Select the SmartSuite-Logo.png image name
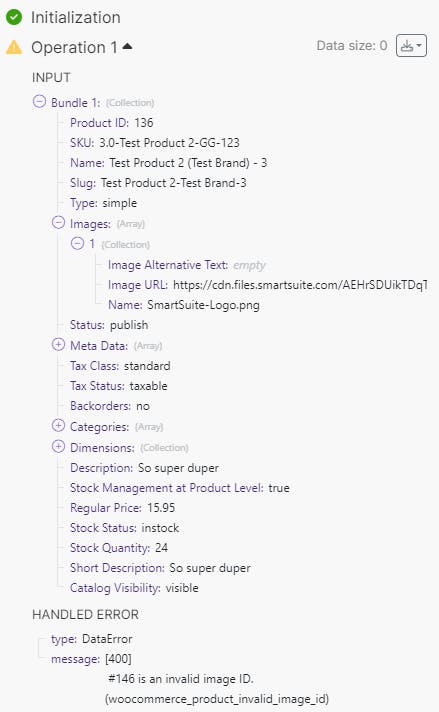439x712 pixels. 203,305
